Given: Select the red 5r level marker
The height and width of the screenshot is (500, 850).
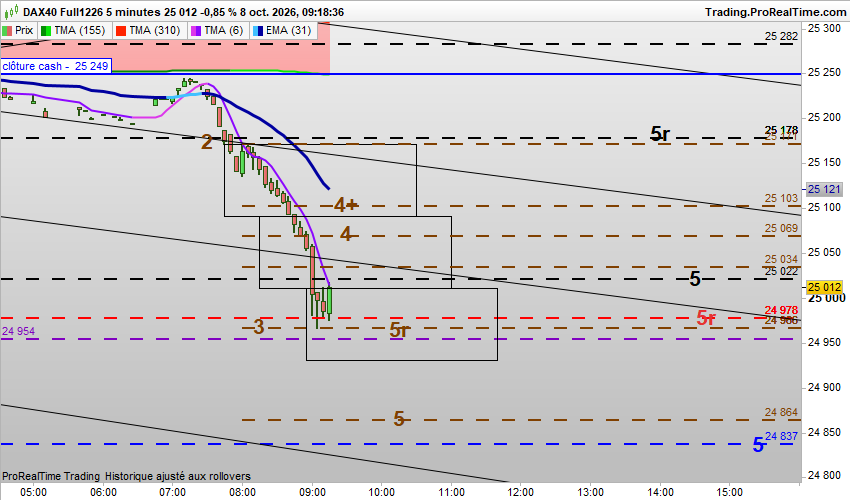Looking at the screenshot, I should point(706,318).
